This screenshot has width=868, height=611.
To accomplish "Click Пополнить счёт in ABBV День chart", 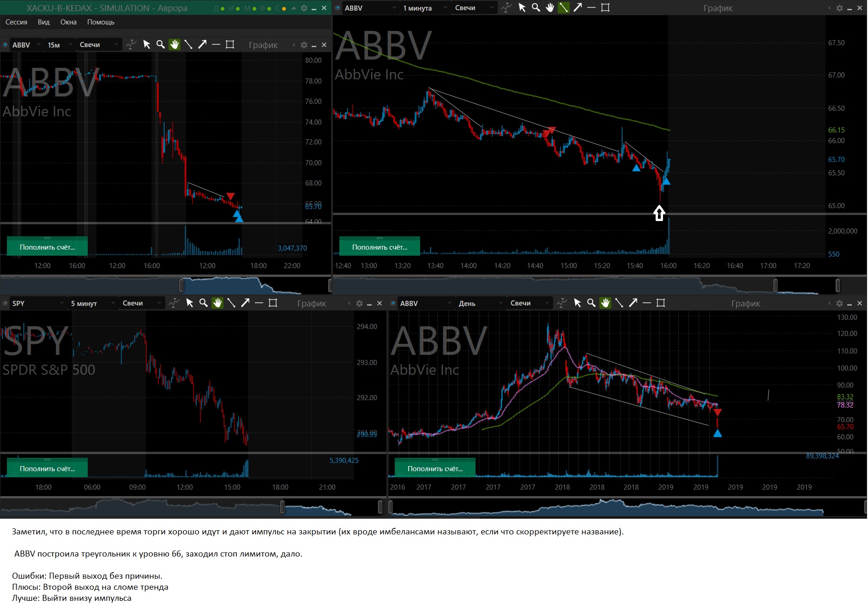I will (x=435, y=468).
